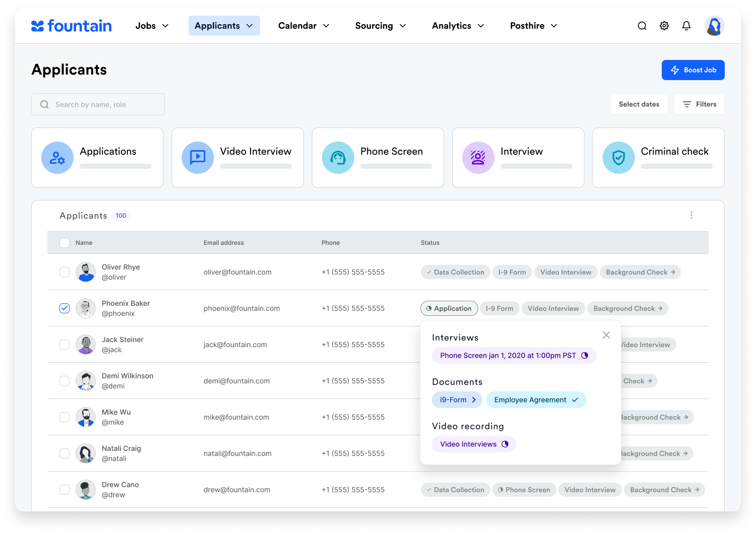The image size is (756, 534).
Task: Click the Boost Job button
Action: pyautogui.click(x=692, y=70)
